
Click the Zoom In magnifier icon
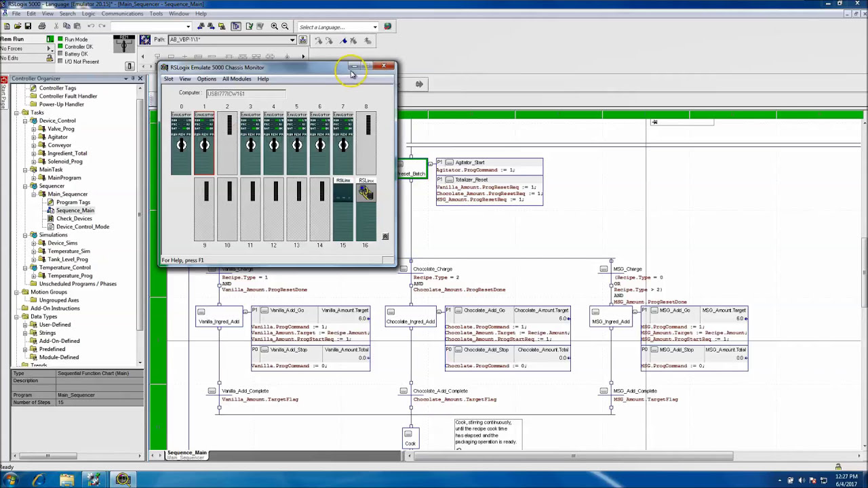coord(275,26)
